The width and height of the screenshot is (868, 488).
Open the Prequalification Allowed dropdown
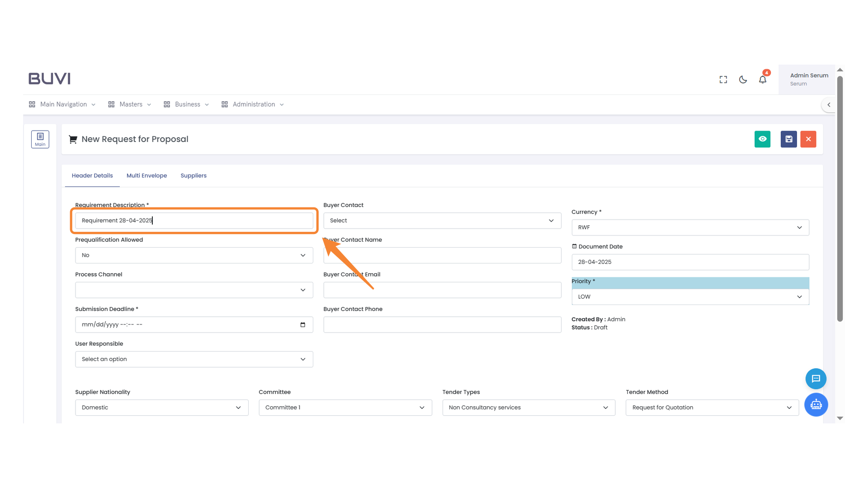pos(303,255)
